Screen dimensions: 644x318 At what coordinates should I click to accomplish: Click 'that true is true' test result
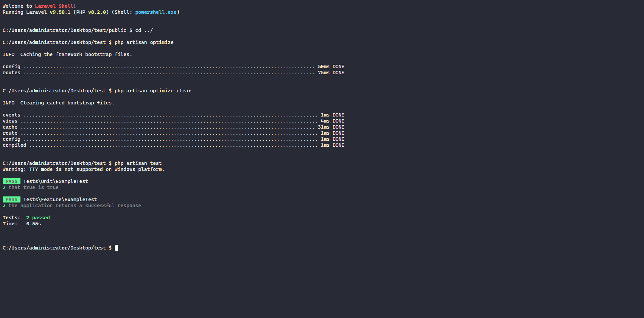(x=34, y=187)
